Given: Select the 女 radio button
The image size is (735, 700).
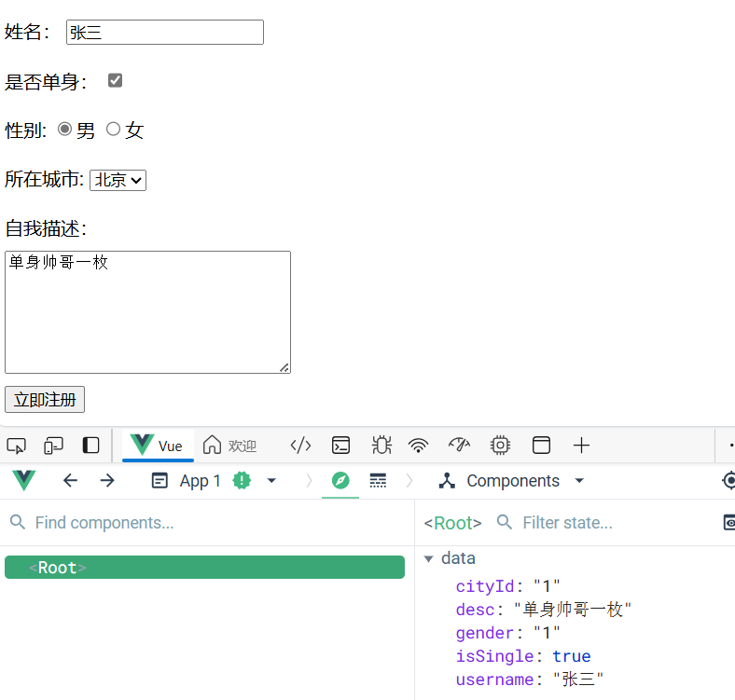Looking at the screenshot, I should 113,129.
